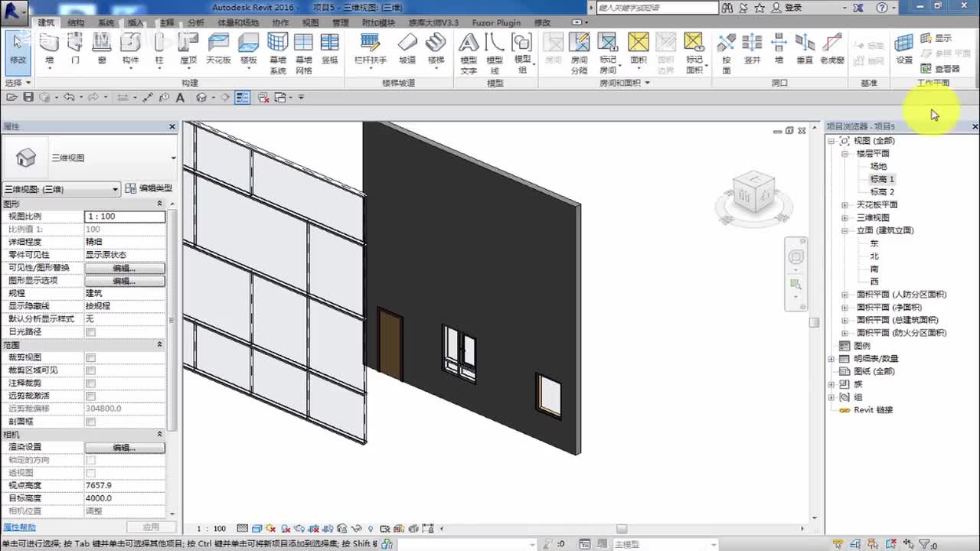Image resolution: width=980 pixels, height=551 pixels.
Task: Pick the 屋顶 (Roof) tool
Action: [188, 49]
